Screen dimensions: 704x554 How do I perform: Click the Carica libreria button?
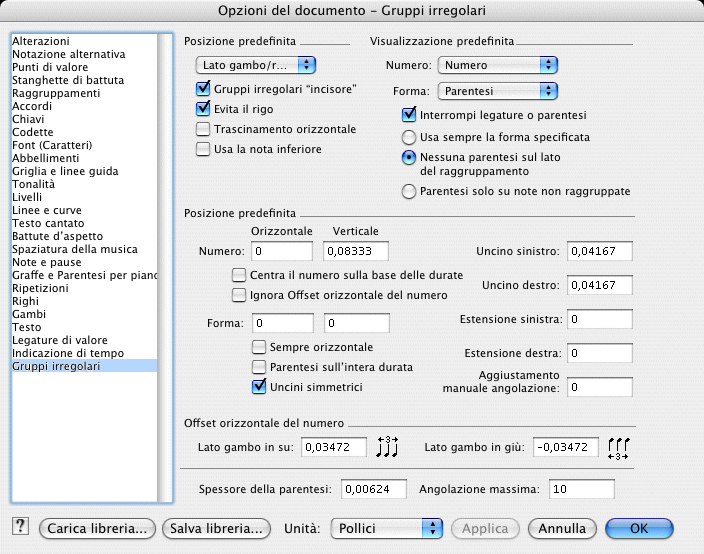click(x=99, y=527)
